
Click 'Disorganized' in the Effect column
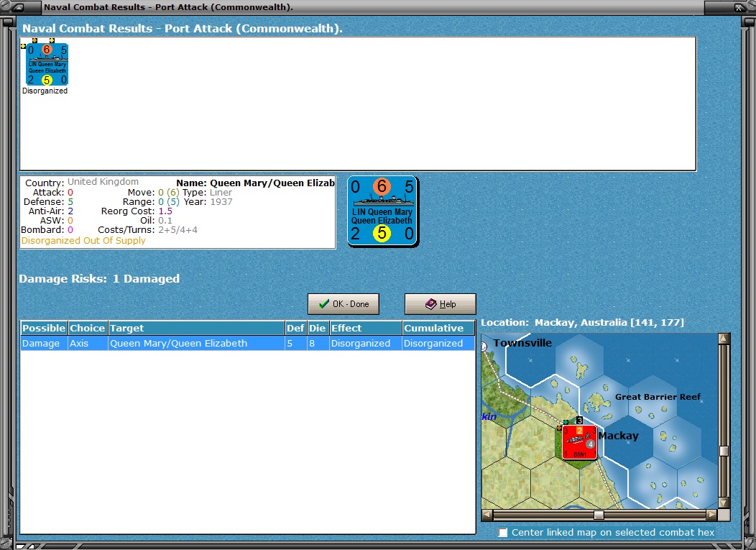click(366, 344)
